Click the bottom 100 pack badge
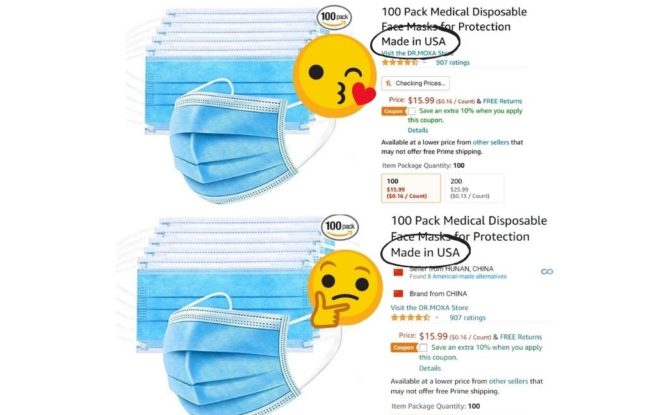The image size is (650, 415). 340,227
